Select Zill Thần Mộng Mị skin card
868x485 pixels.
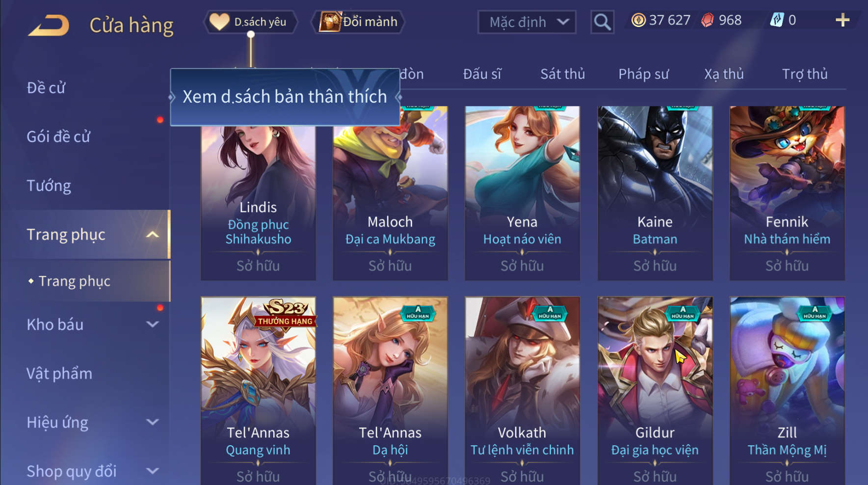coord(787,391)
